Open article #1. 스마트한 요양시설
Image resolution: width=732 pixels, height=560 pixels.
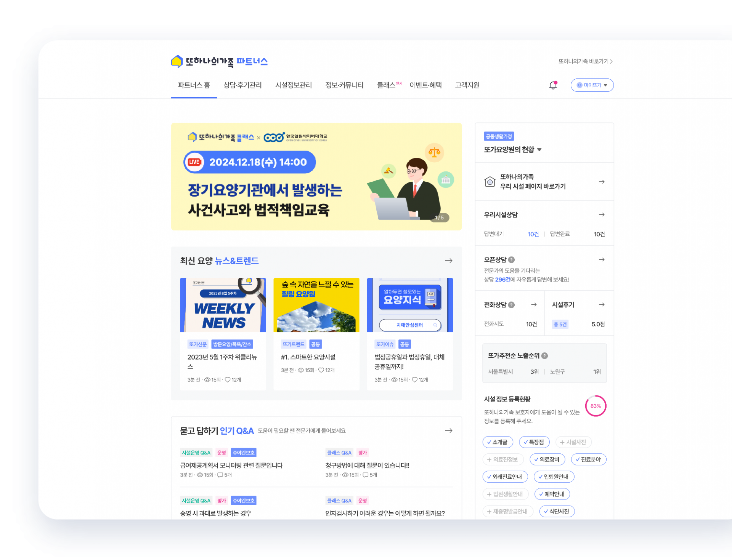308,357
